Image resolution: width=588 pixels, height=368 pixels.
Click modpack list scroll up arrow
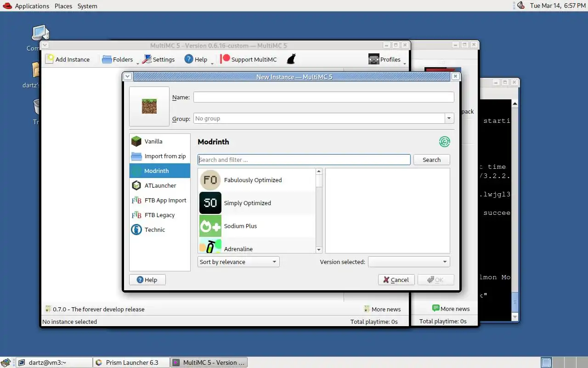[319, 172]
